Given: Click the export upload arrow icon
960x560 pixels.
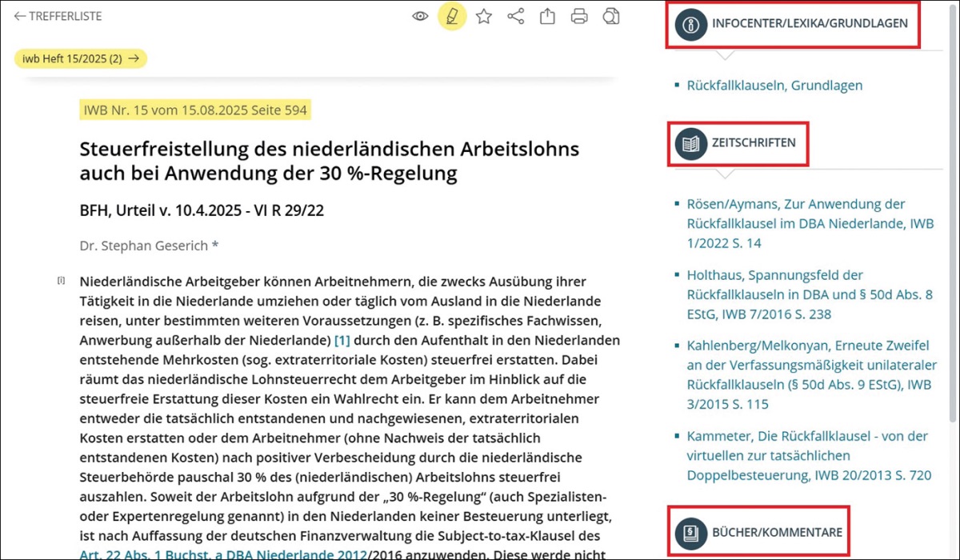Looking at the screenshot, I should coord(547,17).
